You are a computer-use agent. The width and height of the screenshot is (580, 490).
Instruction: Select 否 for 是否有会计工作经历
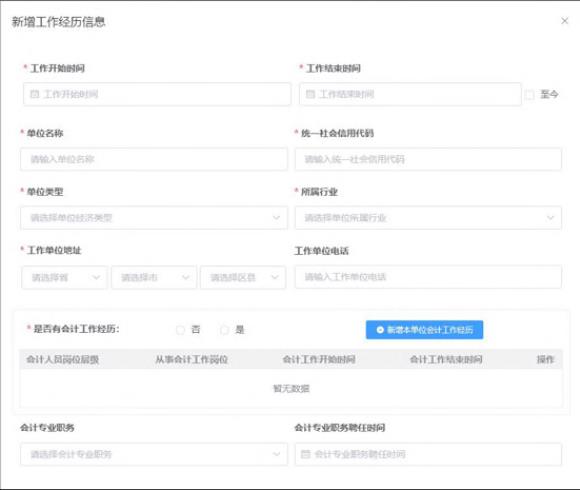(x=180, y=330)
